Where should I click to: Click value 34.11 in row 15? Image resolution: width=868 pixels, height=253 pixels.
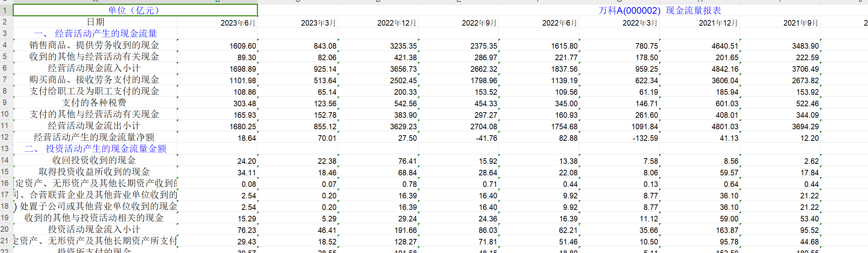click(247, 173)
